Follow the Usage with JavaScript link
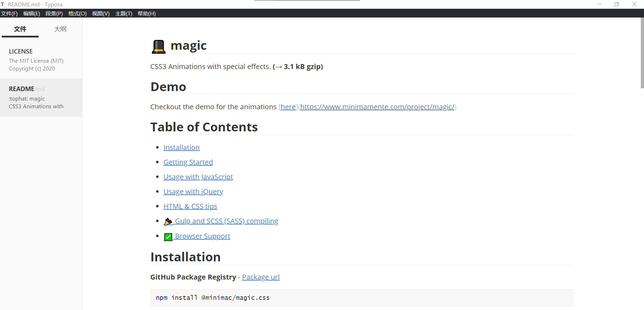This screenshot has height=310, width=644. tap(198, 177)
